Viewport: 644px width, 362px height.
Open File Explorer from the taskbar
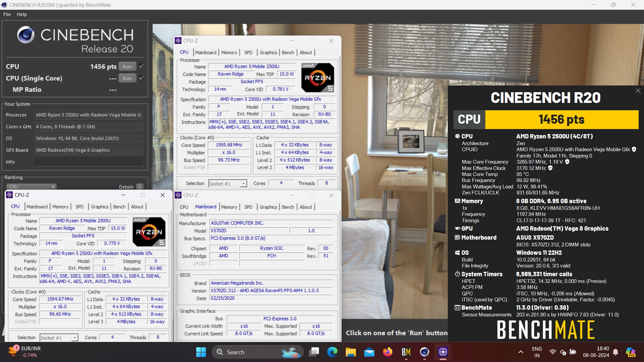click(x=351, y=352)
